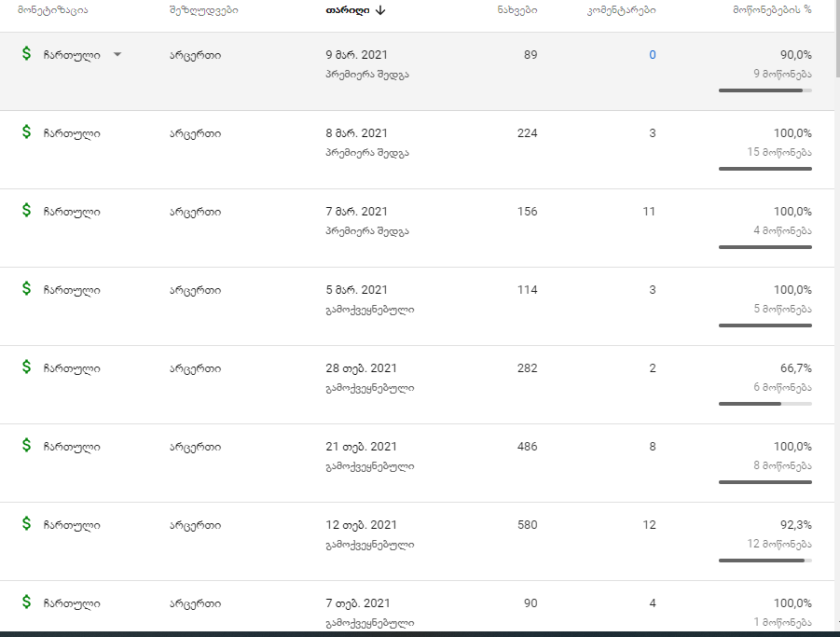Click monetization dollar icon for 12 Feb. 2021 video

26,524
